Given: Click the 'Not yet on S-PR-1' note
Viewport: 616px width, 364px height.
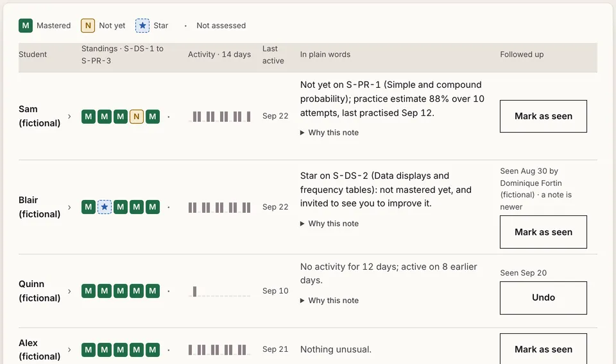Looking at the screenshot, I should click(x=392, y=99).
